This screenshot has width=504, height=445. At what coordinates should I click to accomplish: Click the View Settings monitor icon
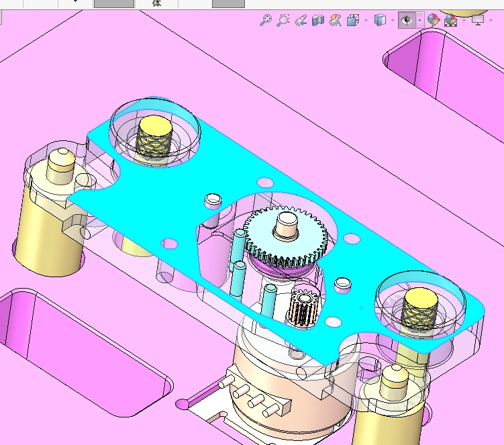[478, 20]
